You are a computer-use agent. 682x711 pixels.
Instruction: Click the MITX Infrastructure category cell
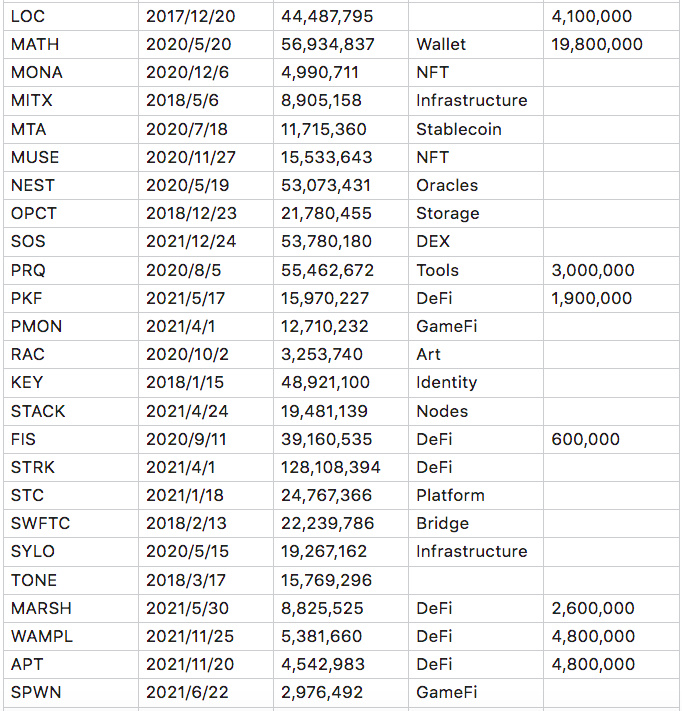(476, 101)
